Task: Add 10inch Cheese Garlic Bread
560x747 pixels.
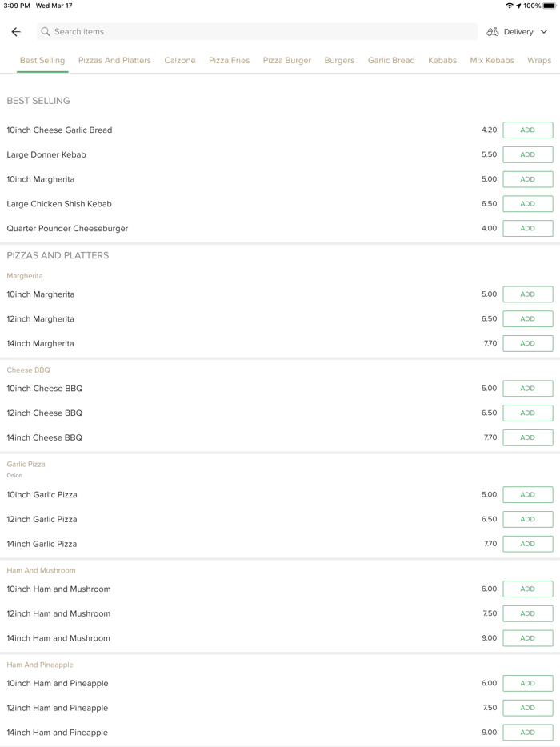Action: coord(527,130)
